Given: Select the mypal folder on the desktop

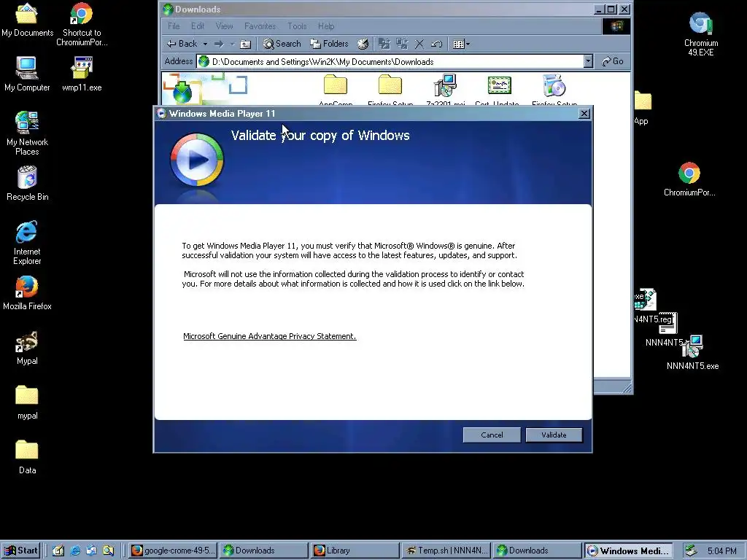Looking at the screenshot, I should pyautogui.click(x=27, y=402).
